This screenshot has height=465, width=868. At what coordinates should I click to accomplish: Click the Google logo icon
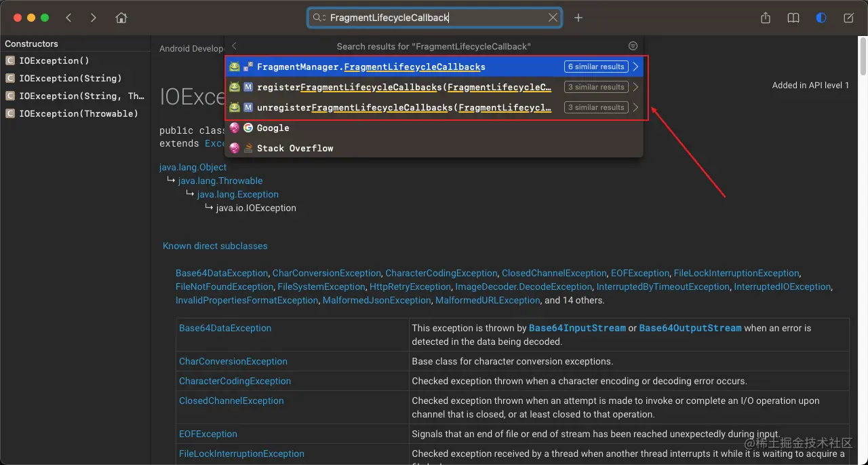tap(248, 128)
